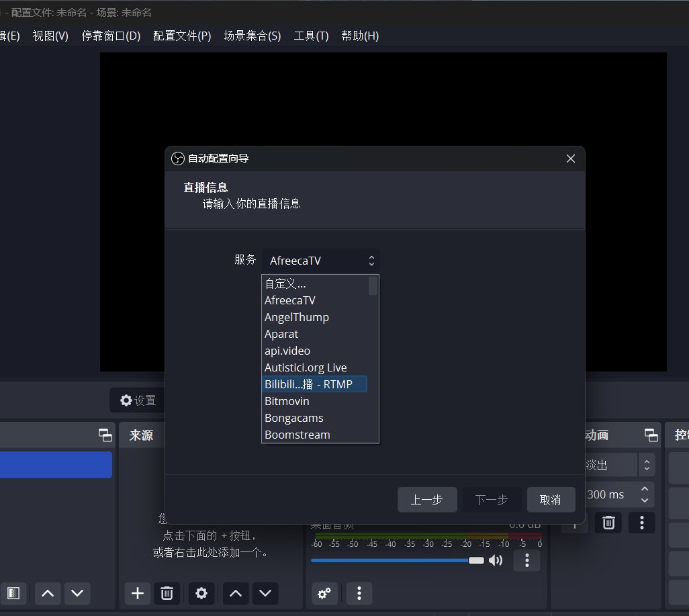
Task: Open the 工具(T) menu
Action: pyautogui.click(x=311, y=36)
